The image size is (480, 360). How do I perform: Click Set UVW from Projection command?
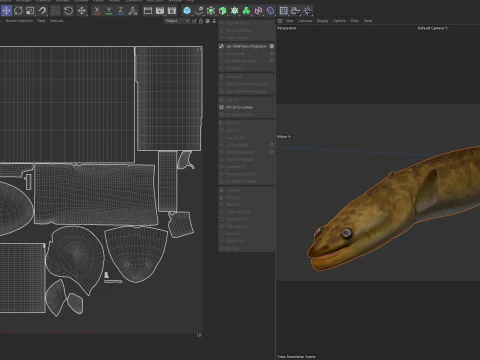[x=246, y=46]
